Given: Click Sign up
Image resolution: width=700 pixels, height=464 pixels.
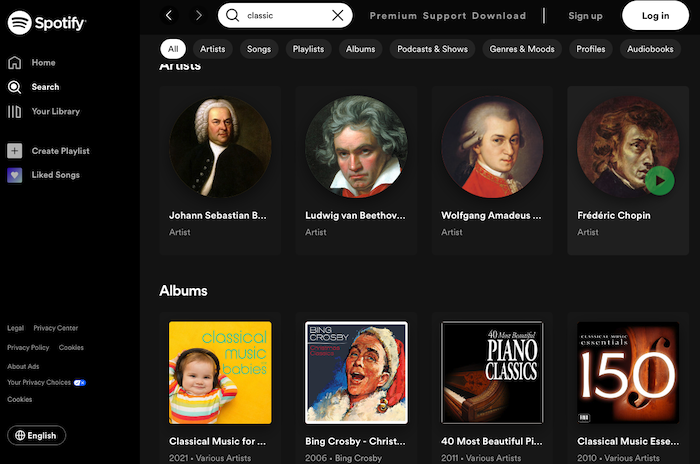Looking at the screenshot, I should click(x=585, y=16).
